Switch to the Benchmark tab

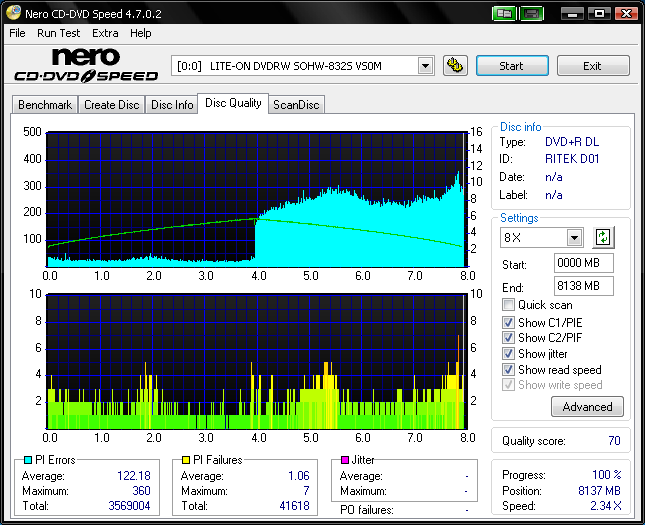click(x=45, y=105)
